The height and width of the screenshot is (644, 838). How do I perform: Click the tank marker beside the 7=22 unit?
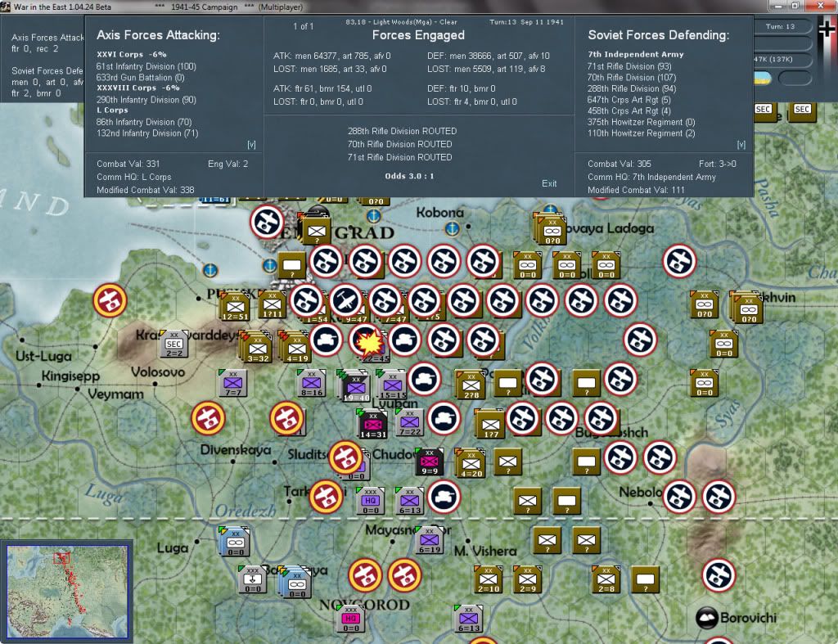[x=444, y=418]
